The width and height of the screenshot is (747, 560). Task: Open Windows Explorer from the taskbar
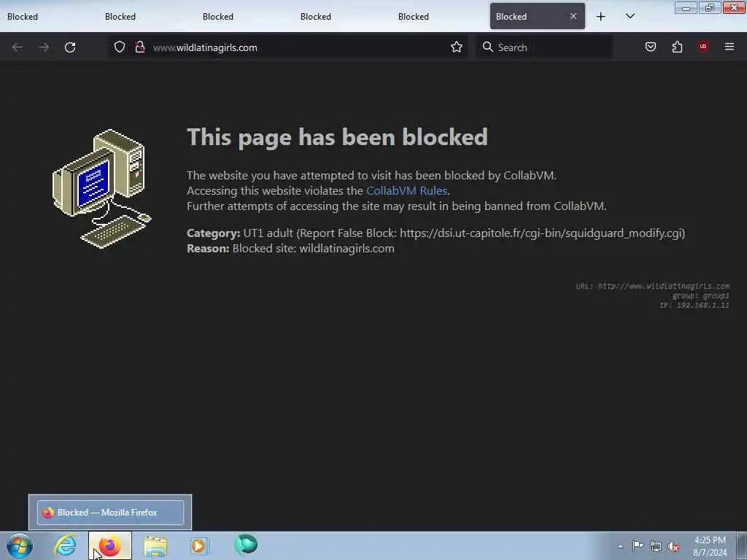155,546
